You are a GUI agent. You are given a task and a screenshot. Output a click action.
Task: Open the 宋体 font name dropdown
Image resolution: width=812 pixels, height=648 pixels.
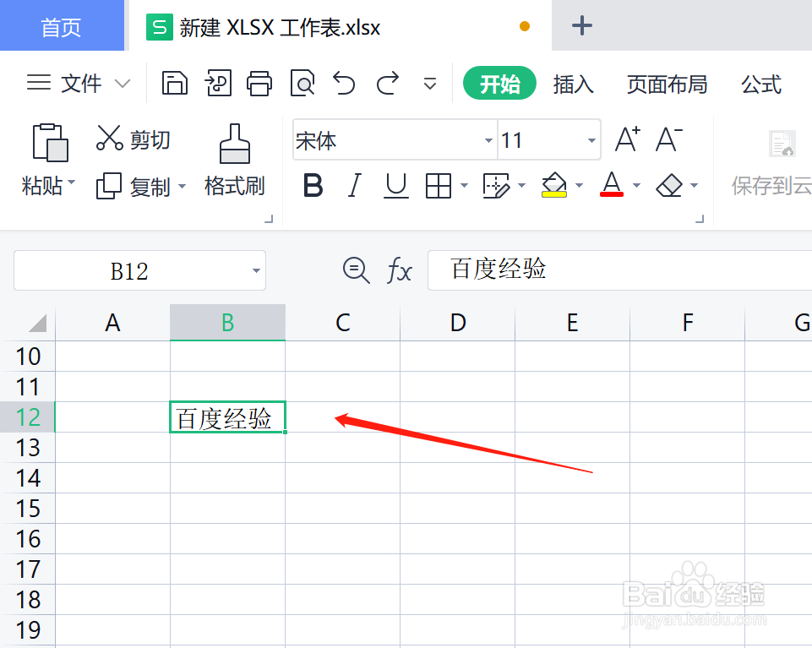click(488, 140)
